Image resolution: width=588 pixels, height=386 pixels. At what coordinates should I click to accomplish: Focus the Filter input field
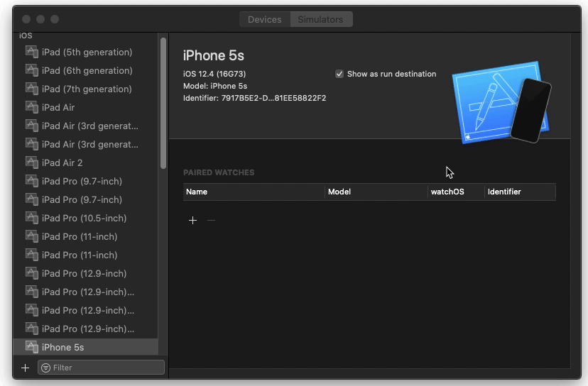tap(102, 368)
